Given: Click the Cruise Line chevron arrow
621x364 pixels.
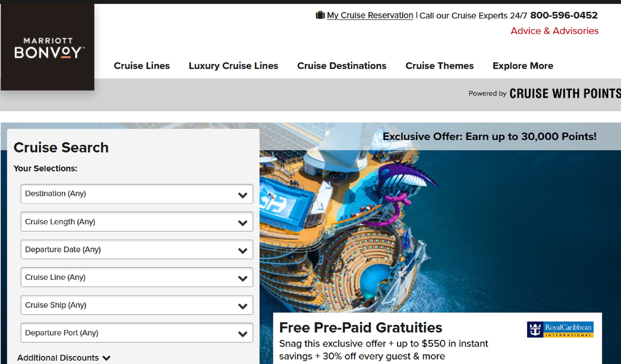Looking at the screenshot, I should pos(243,279).
